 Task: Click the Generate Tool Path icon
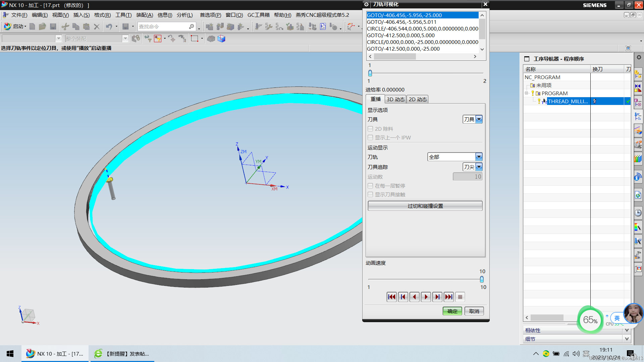point(258,26)
